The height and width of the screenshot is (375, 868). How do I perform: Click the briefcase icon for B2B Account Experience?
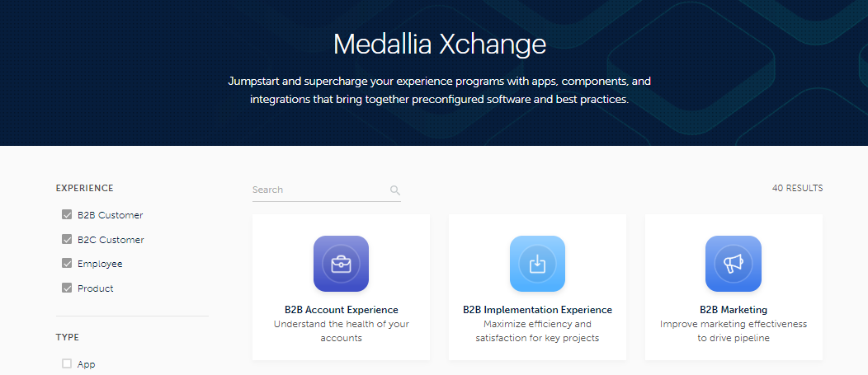tap(341, 264)
